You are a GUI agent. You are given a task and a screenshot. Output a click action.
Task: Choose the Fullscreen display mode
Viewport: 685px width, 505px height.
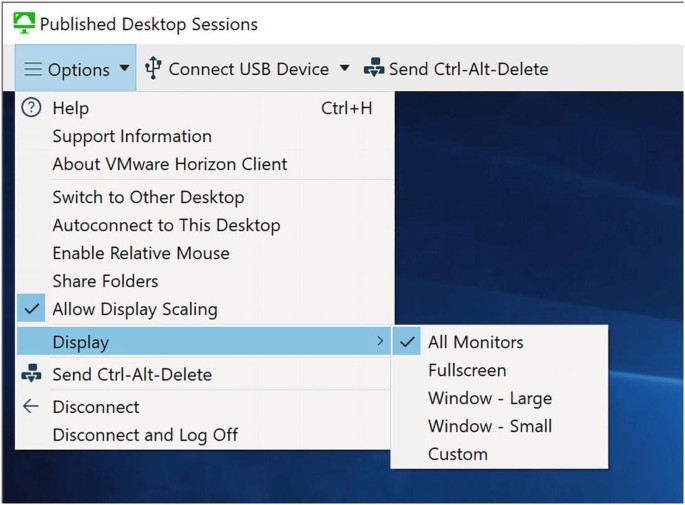(467, 370)
